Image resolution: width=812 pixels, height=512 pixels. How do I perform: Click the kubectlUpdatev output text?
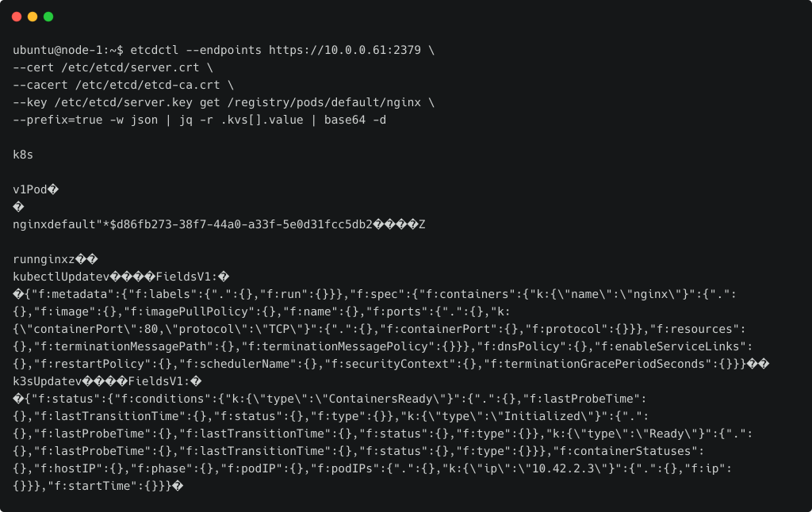tap(61, 277)
